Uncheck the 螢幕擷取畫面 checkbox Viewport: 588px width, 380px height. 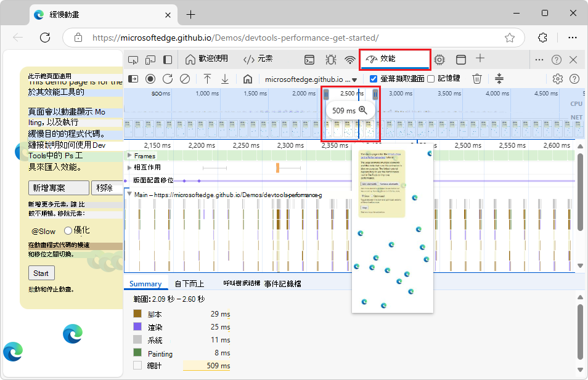pos(373,79)
